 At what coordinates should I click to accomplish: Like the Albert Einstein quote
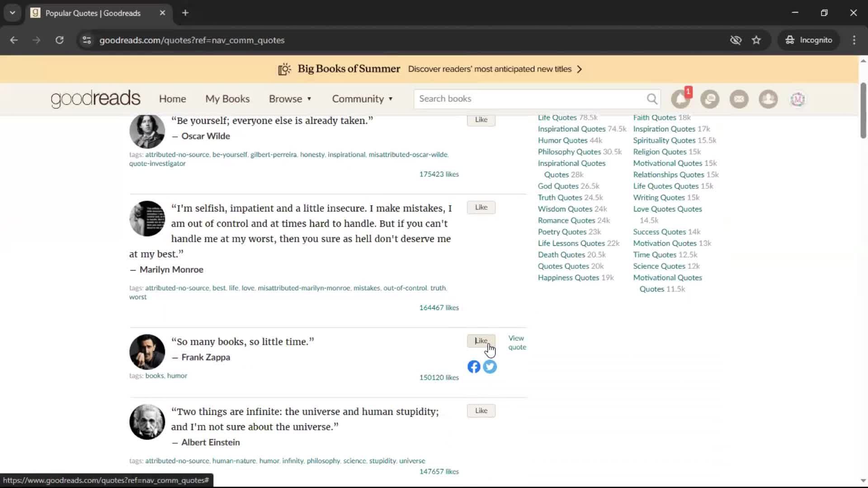481,411
